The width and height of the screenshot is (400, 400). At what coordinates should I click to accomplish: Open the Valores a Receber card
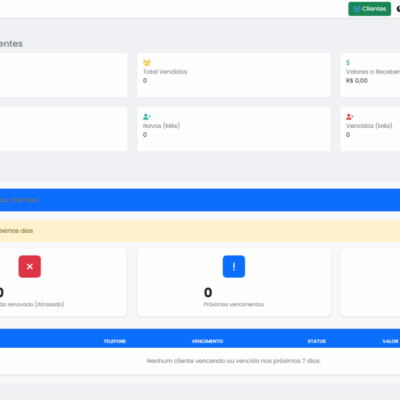click(x=370, y=75)
